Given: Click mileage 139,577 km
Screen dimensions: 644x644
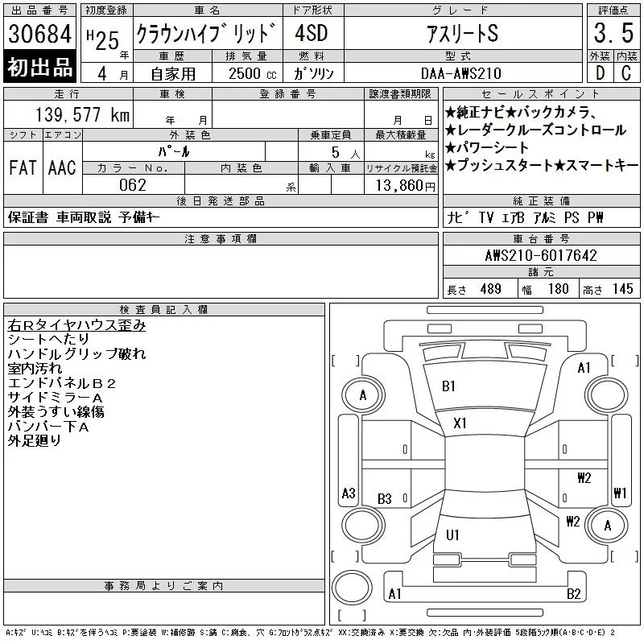Looking at the screenshot, I should pyautogui.click(x=82, y=114).
